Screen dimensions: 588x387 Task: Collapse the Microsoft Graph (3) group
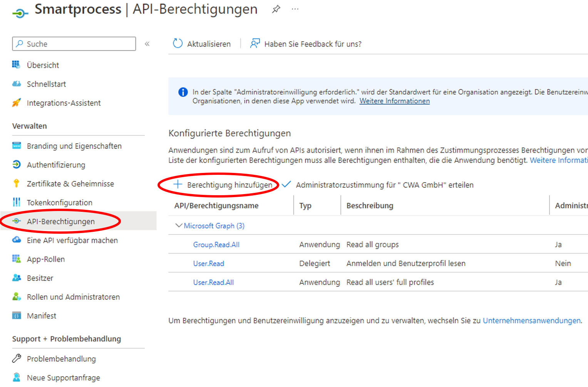[x=179, y=226]
